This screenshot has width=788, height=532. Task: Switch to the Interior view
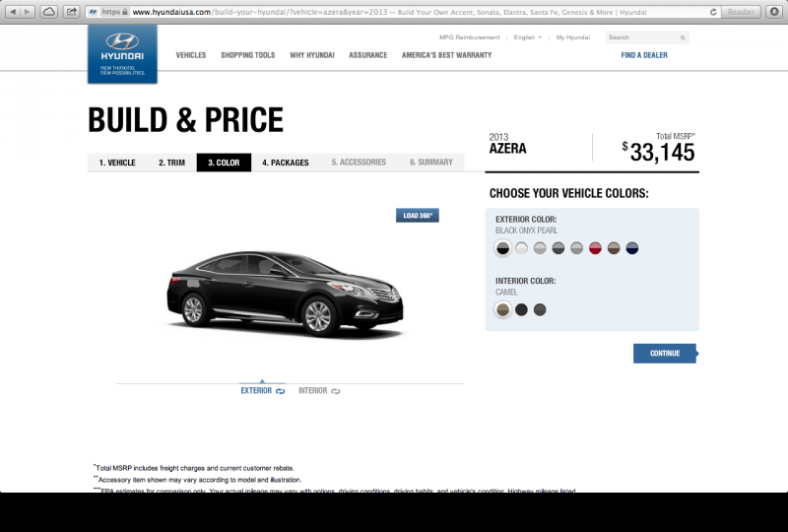319,391
